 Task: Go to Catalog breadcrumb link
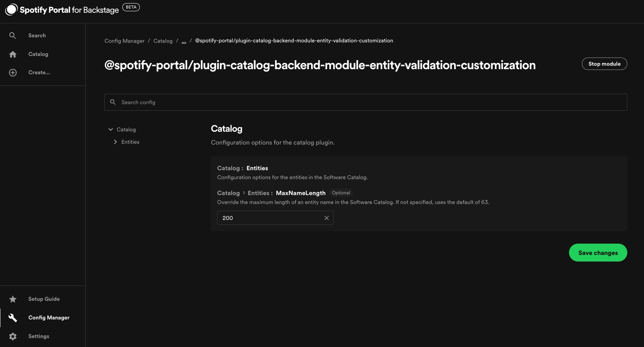point(163,41)
